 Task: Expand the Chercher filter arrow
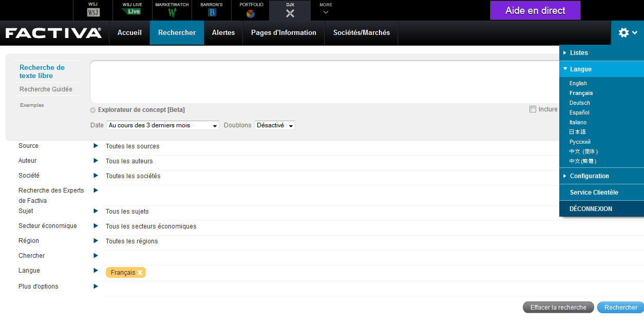[x=96, y=256]
